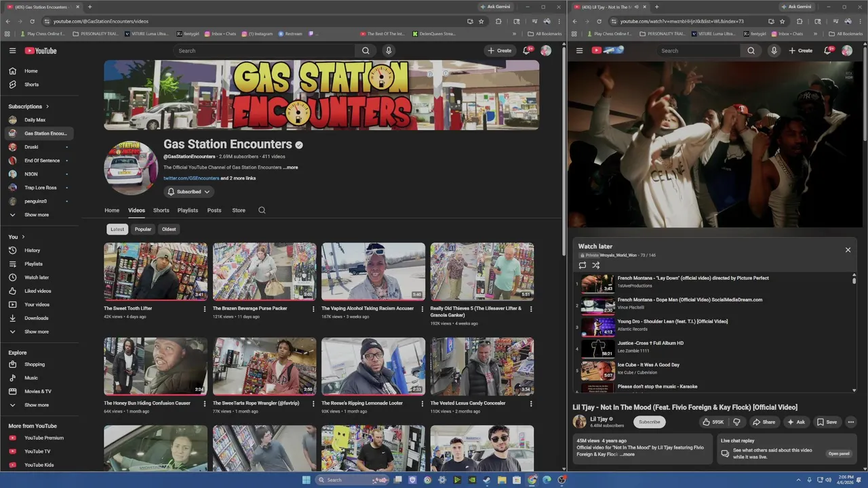Open account avatar in Gas Station Encounters window
Screen dimensions: 868x488
point(546,51)
